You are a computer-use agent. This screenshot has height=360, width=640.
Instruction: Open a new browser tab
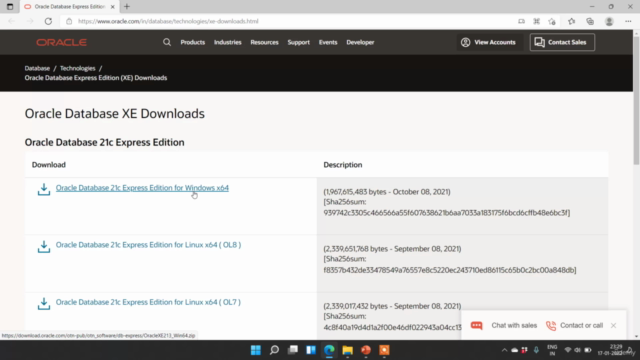127,7
